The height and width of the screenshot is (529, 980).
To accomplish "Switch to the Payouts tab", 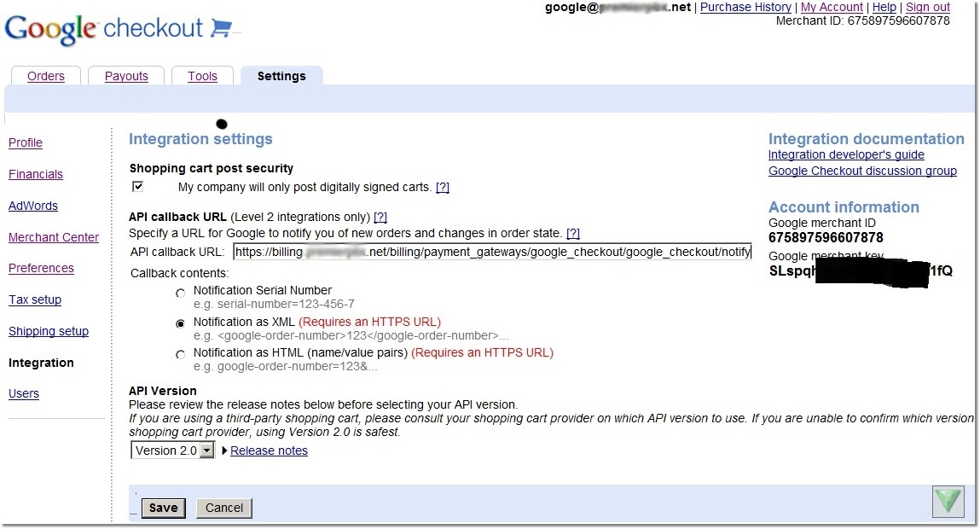I will click(126, 76).
